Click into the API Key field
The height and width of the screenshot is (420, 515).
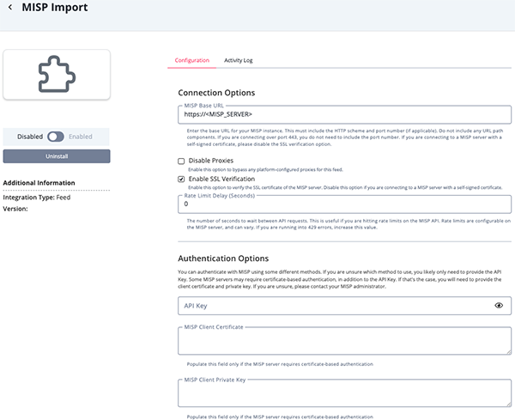click(344, 306)
